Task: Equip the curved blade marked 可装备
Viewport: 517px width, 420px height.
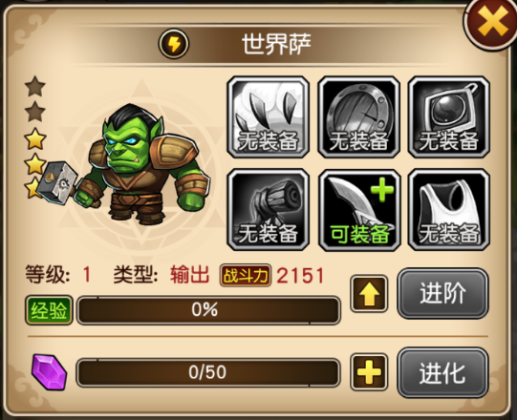Action: [x=358, y=209]
